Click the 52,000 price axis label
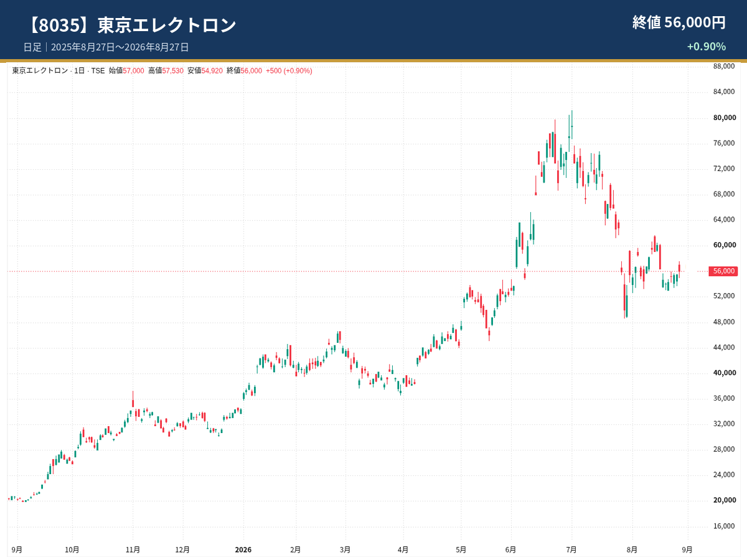 tap(724, 296)
